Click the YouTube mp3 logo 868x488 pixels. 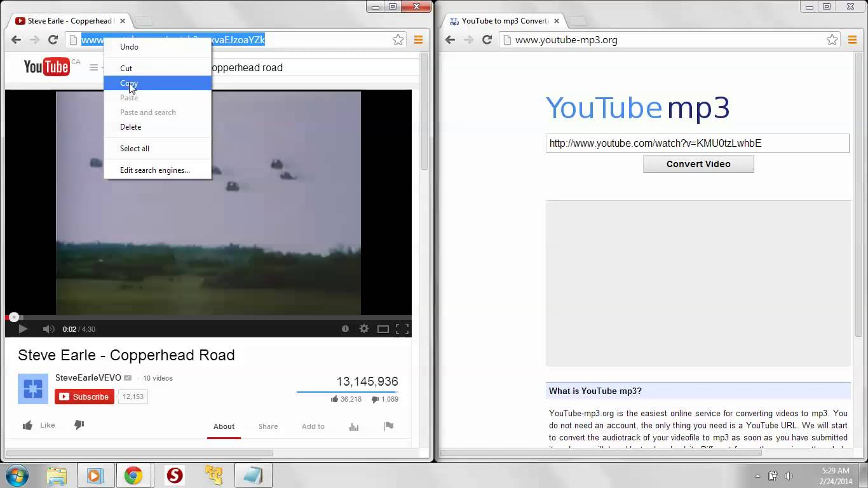click(x=637, y=108)
